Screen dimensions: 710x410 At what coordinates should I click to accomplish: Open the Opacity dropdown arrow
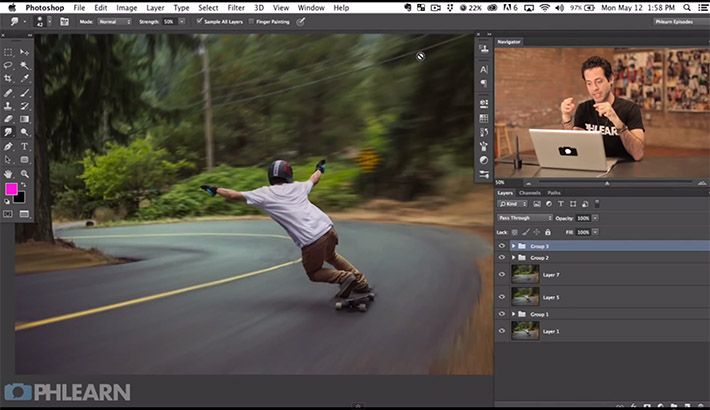[595, 218]
